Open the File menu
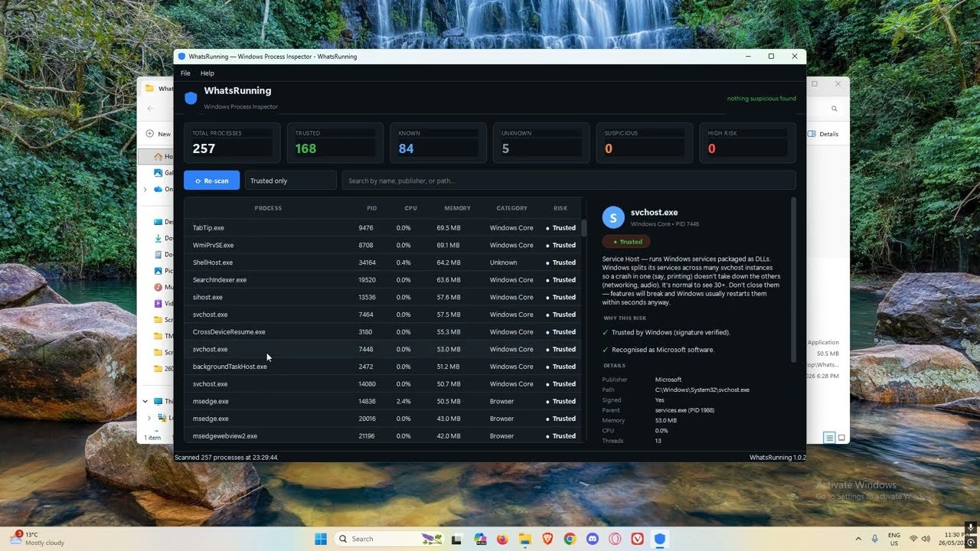Screen dimensions: 980x551 tap(185, 73)
